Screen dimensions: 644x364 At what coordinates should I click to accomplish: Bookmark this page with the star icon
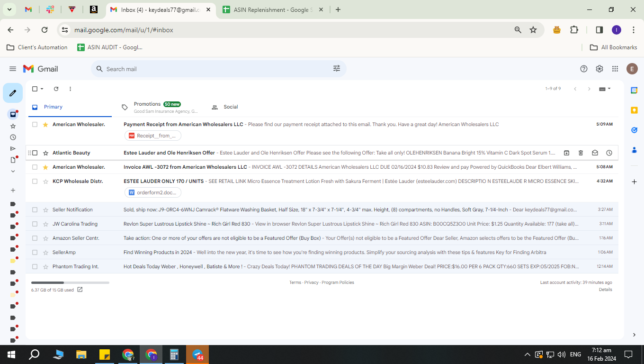533,30
